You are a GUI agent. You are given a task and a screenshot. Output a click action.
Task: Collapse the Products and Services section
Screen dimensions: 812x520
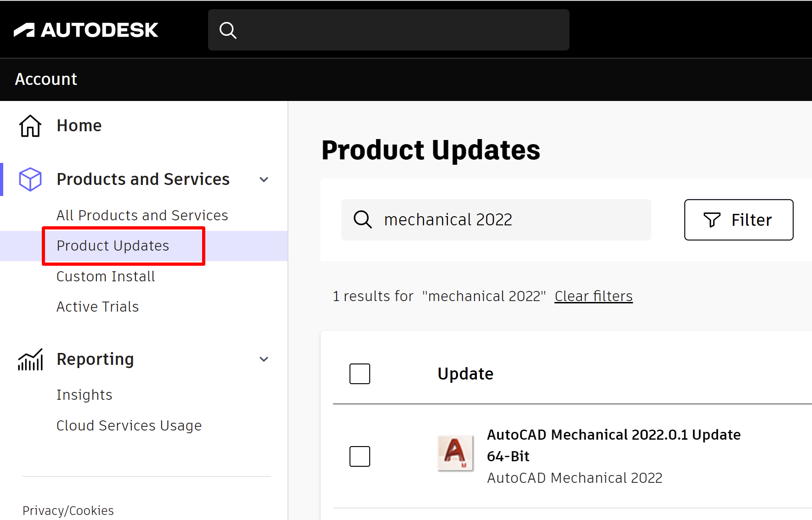click(x=264, y=179)
